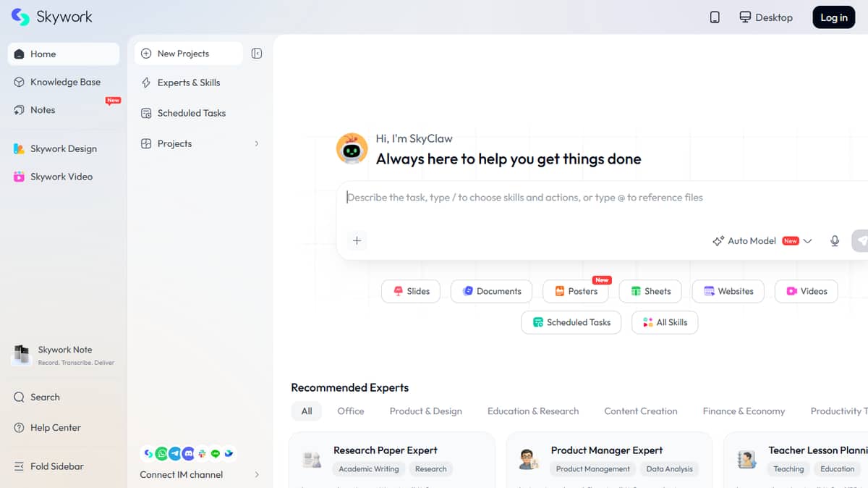Switch to the Office tab

351,411
